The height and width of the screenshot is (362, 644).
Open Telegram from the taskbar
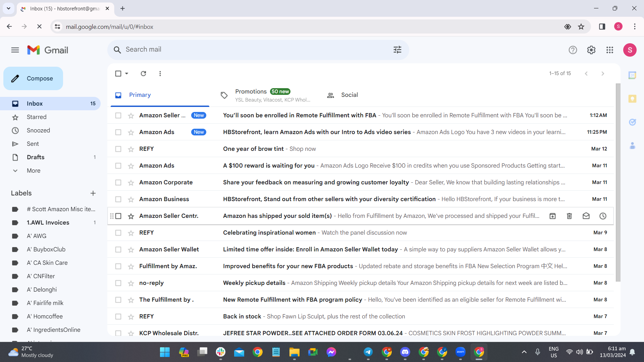click(x=368, y=352)
